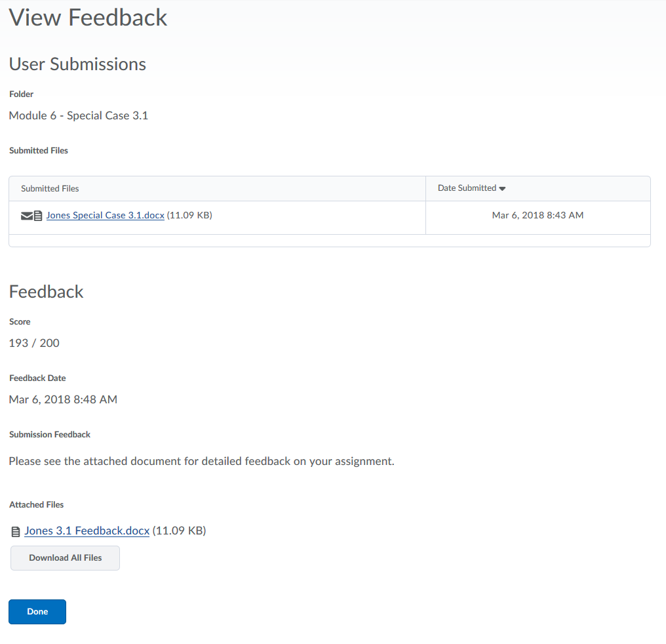666x644 pixels.
Task: Click document icon next to Jones Special Case 3.1.docx
Action: pyautogui.click(x=38, y=216)
